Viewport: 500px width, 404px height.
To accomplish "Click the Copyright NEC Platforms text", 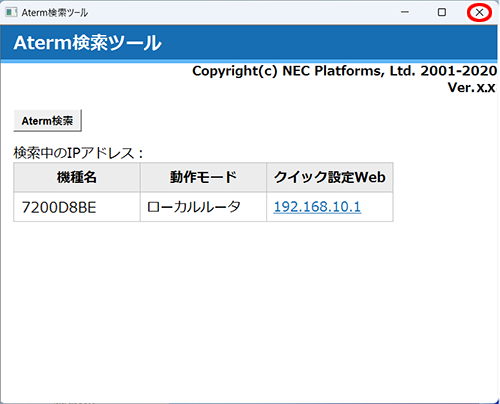I will [345, 71].
